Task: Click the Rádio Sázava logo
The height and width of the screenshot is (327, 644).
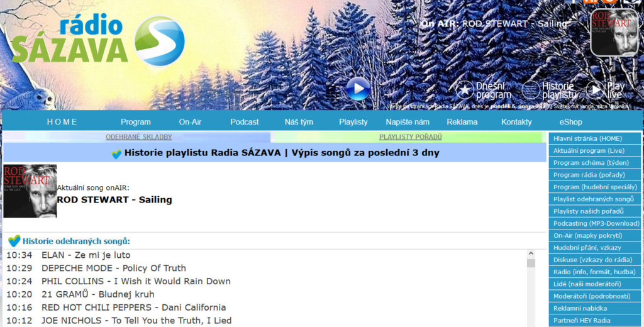Action: tap(98, 40)
